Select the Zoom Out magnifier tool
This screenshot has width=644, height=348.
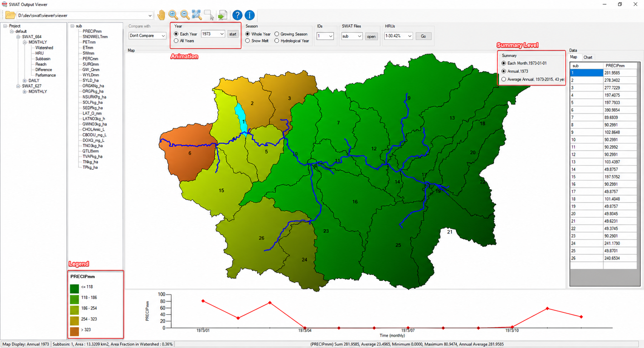coord(185,15)
